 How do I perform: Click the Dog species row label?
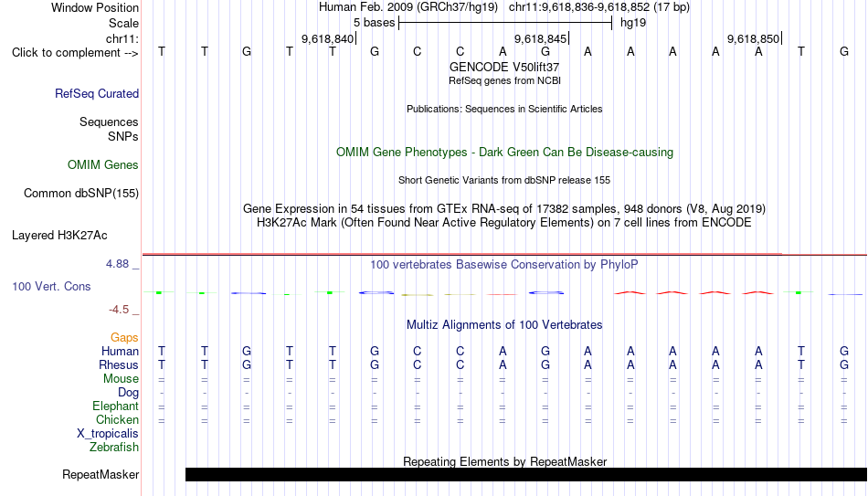(129, 393)
